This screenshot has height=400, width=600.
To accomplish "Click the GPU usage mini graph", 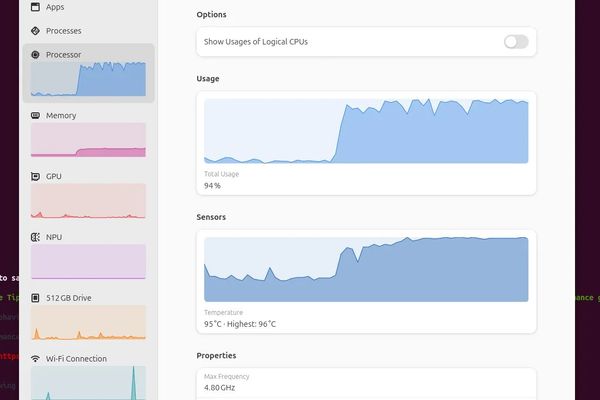I will pyautogui.click(x=88, y=201).
